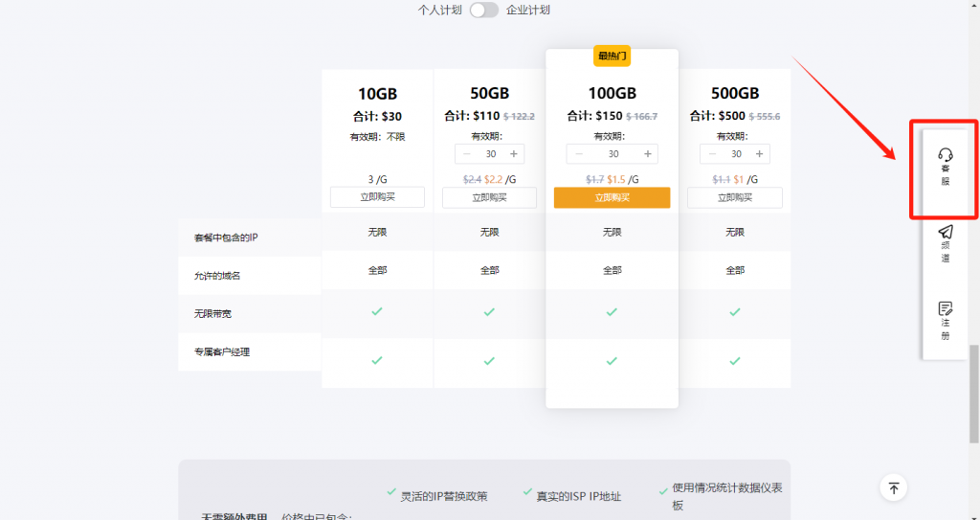The height and width of the screenshot is (520, 980).
Task: Select the 企业计划 label
Action: (x=528, y=10)
